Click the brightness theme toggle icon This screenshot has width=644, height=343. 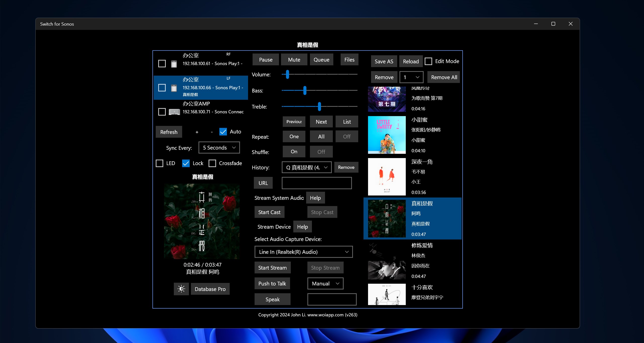[x=181, y=289]
